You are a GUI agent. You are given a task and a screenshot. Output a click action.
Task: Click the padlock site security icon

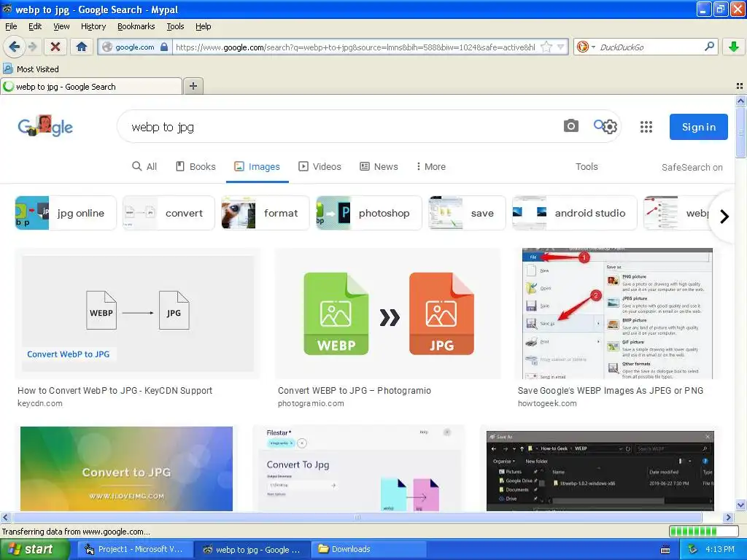pos(164,47)
